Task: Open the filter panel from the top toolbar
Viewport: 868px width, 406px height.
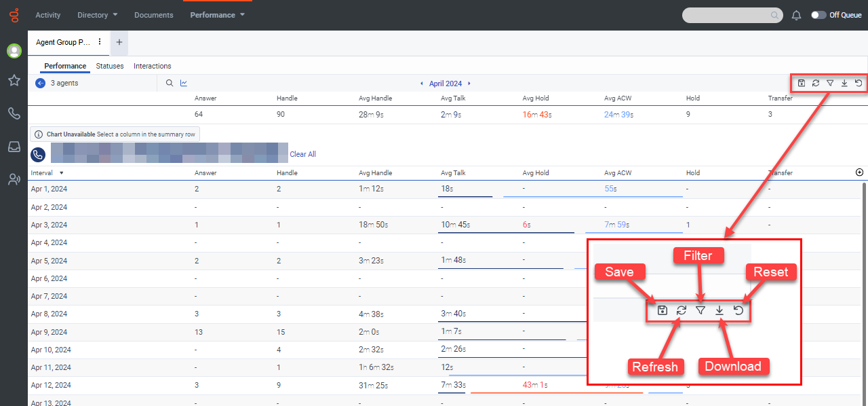Action: coord(830,84)
